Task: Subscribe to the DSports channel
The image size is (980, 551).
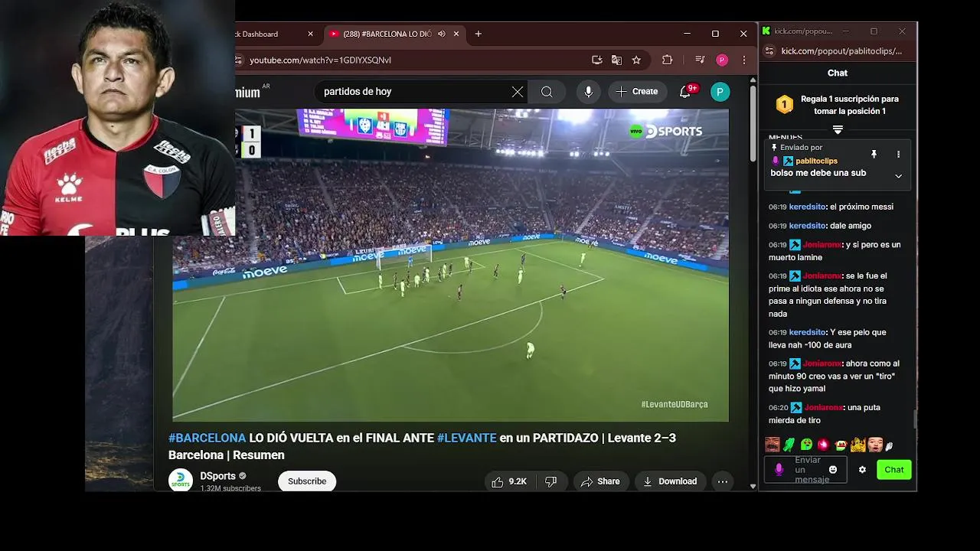Action: point(307,481)
